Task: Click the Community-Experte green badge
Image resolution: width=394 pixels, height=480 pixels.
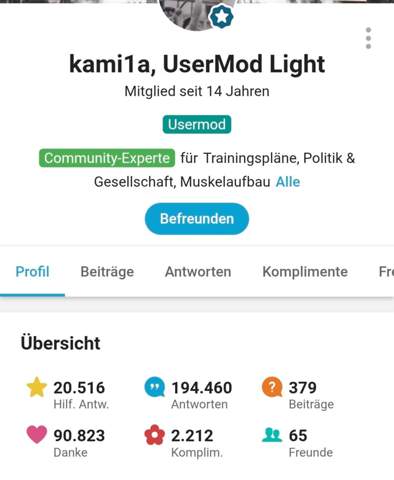Action: click(x=107, y=158)
